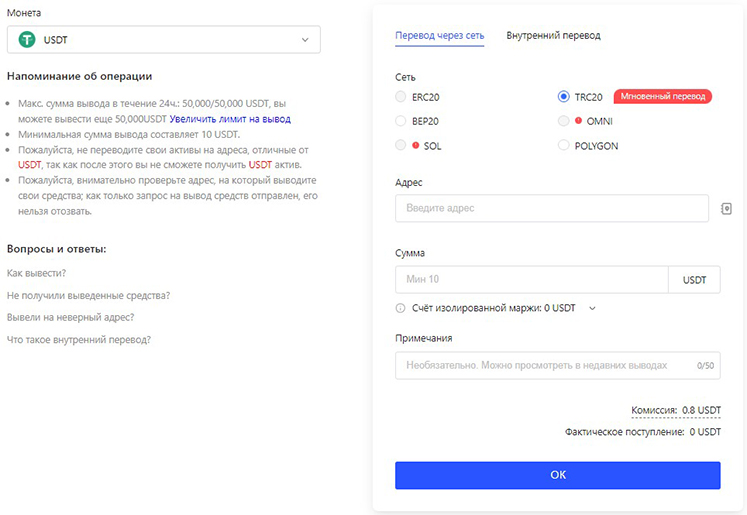747x515 pixels.
Task: Pick the SOL network radio button
Action: click(x=403, y=145)
